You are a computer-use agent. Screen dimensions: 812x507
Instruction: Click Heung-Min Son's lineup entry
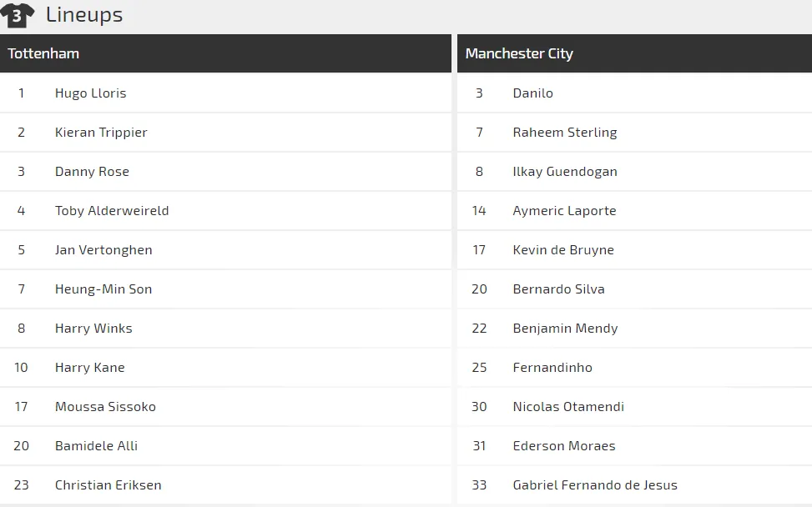click(x=102, y=289)
